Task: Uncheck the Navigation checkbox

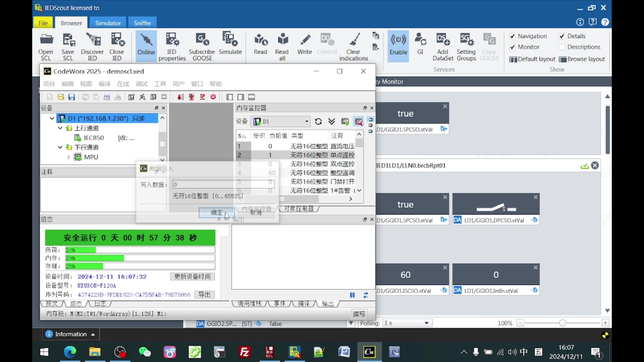Action: pos(513,36)
